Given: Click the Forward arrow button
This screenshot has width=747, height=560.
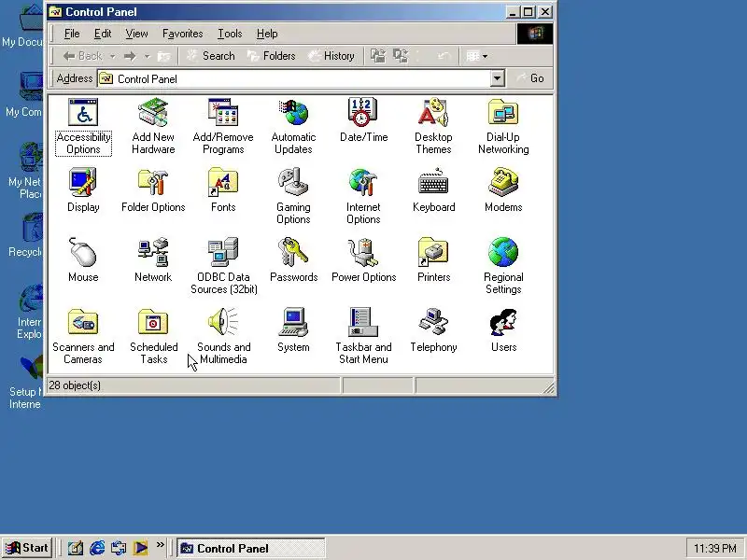Looking at the screenshot, I should 130,56.
